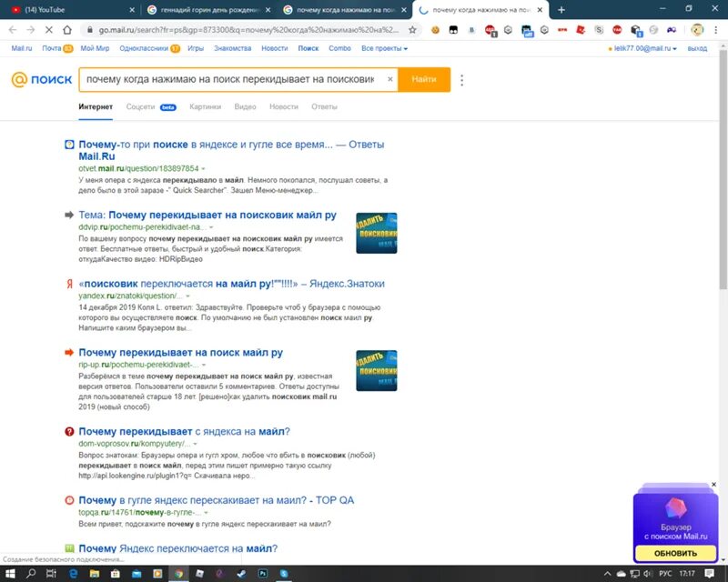Open the Яндекс.Знатоки search result

(x=231, y=284)
